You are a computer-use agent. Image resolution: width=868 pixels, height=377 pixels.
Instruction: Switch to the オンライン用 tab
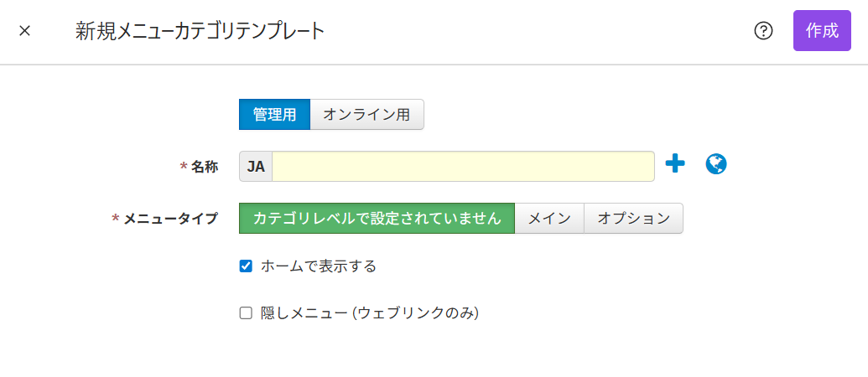point(366,115)
